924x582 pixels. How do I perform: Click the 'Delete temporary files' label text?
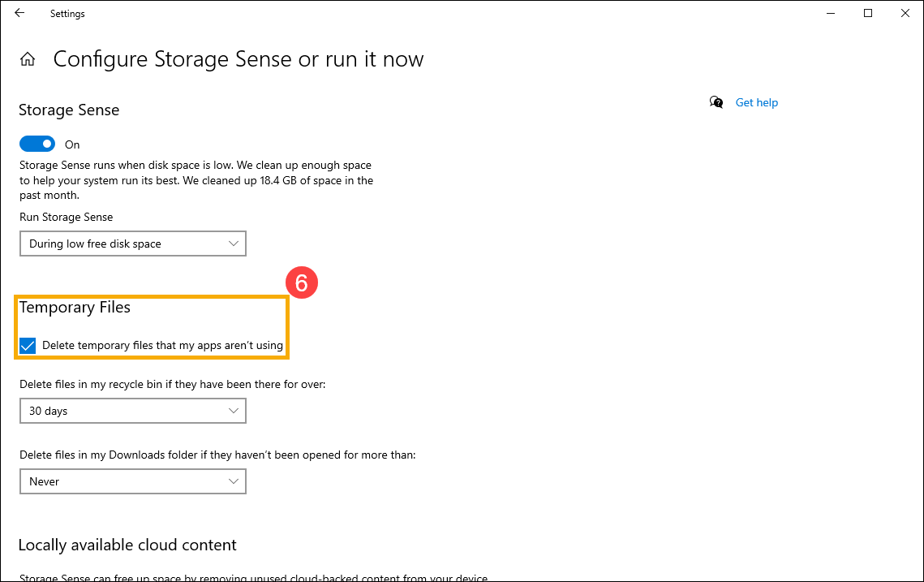point(162,346)
